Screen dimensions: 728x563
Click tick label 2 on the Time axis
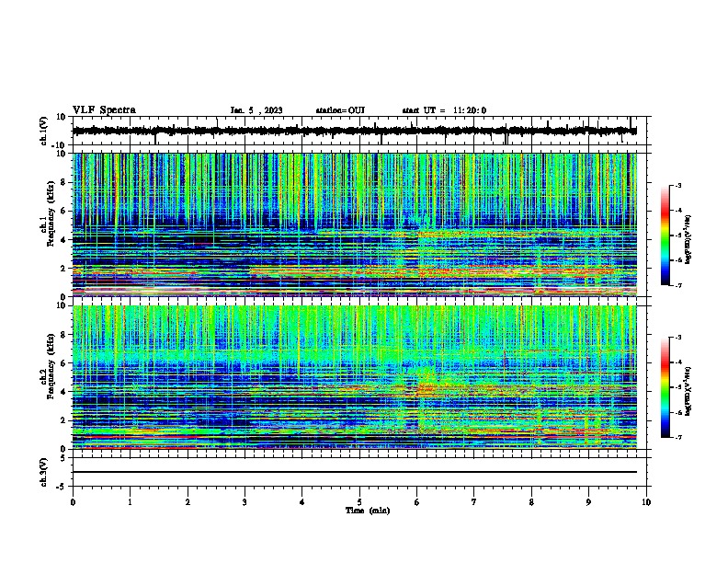click(188, 502)
